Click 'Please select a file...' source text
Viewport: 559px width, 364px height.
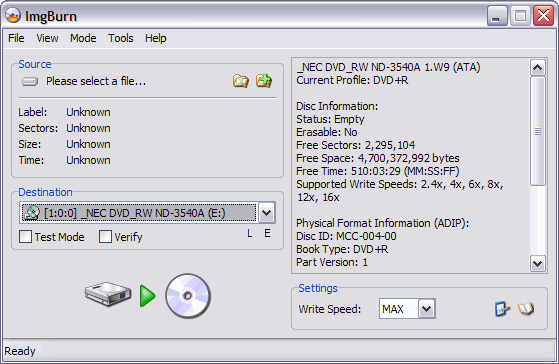96,81
